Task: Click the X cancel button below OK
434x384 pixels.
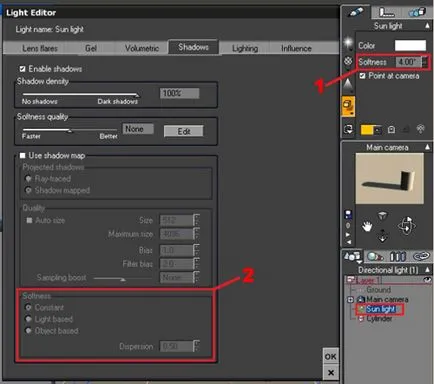Action: click(331, 372)
